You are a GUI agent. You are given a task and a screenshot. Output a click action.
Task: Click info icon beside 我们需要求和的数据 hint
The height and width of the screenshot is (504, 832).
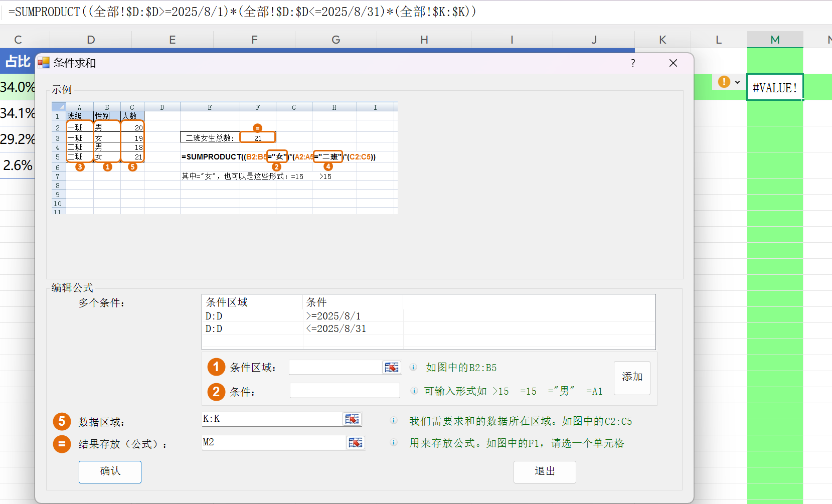(x=394, y=421)
